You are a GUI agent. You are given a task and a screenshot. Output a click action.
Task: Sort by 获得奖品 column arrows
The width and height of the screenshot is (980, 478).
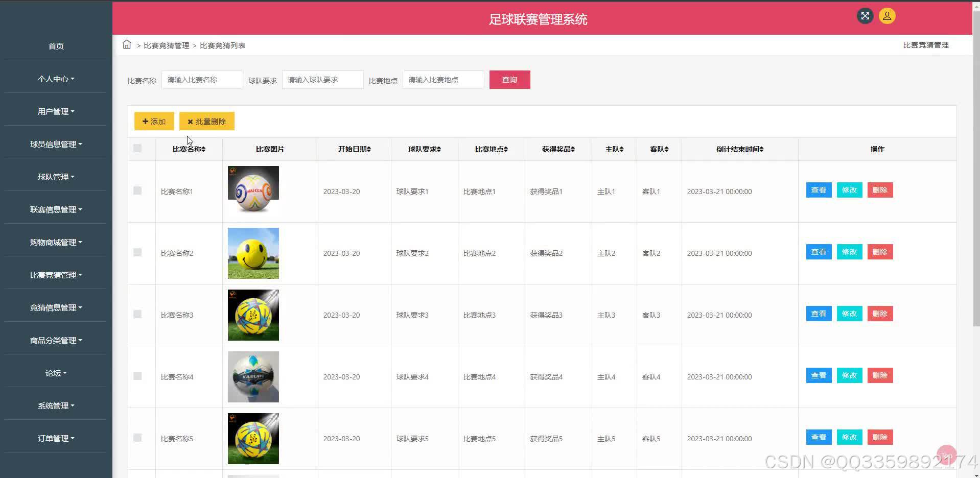[573, 149]
